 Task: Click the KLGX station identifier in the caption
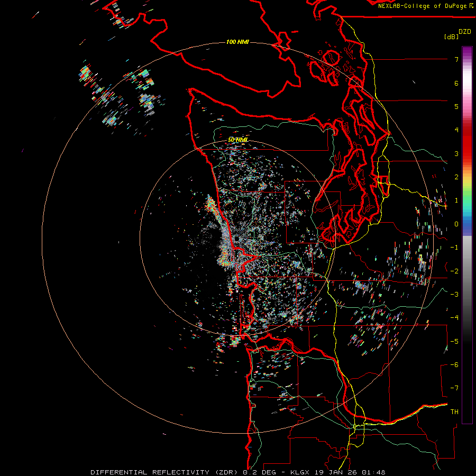pyautogui.click(x=300, y=472)
